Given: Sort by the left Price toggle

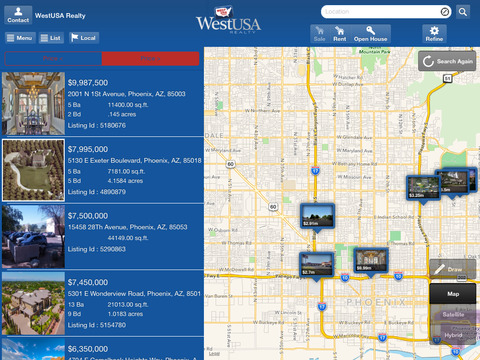Looking at the screenshot, I should coord(53,59).
